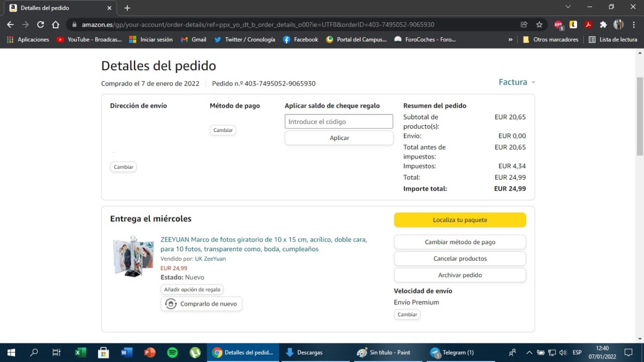Click the gift code input field
The image size is (644, 362).
pyautogui.click(x=339, y=121)
